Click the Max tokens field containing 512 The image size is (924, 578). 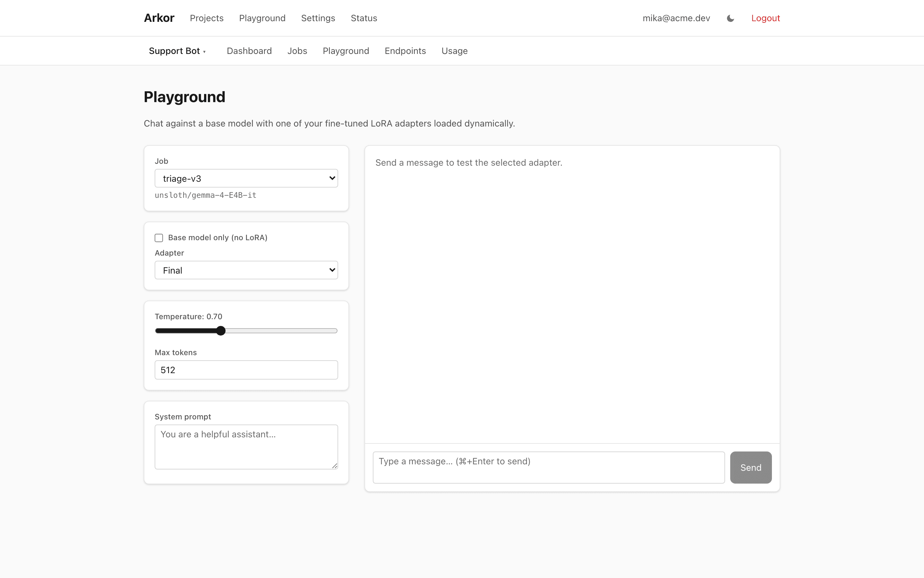[246, 370]
